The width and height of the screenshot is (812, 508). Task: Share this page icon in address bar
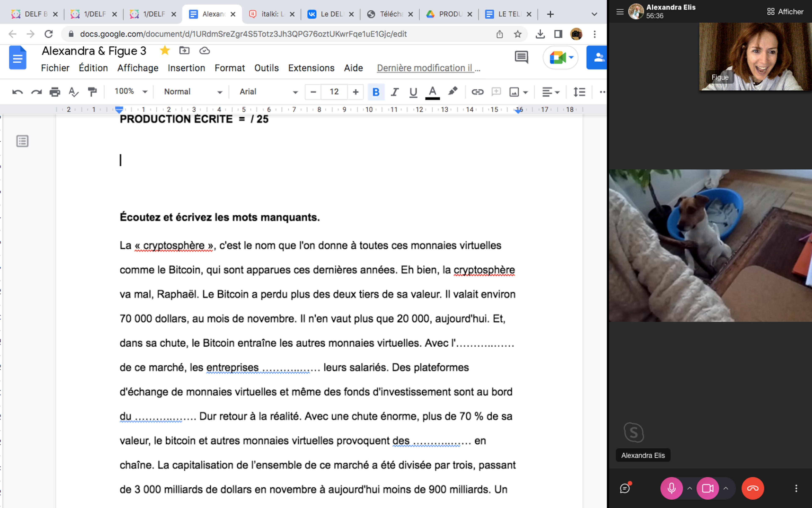(x=499, y=34)
